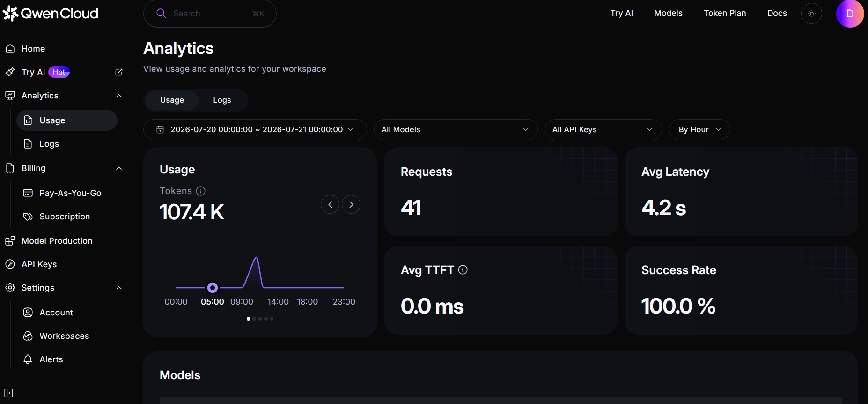Change the By Hour granularity dropdown

tap(699, 129)
